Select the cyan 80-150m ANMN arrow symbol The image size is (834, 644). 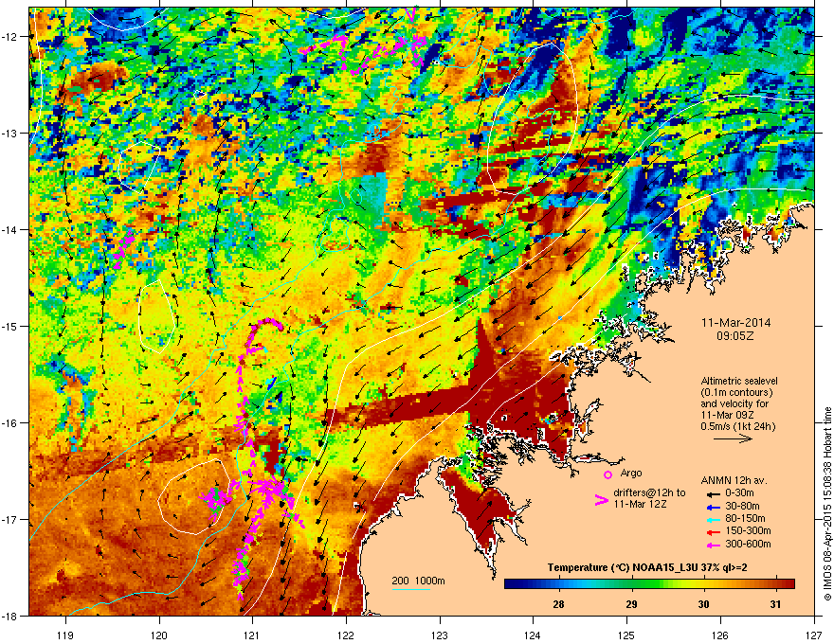713,519
